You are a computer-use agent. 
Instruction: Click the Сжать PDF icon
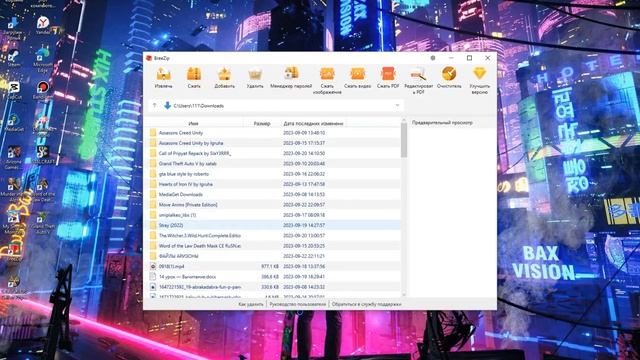pyautogui.click(x=388, y=74)
